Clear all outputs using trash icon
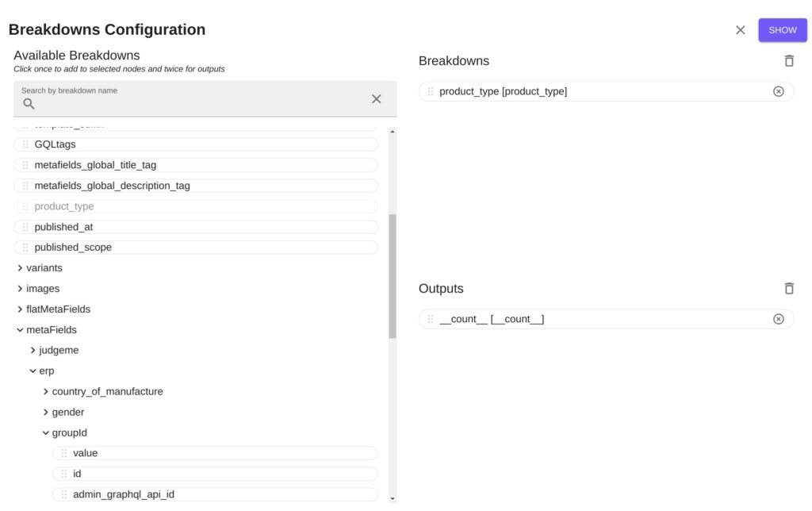 [789, 289]
